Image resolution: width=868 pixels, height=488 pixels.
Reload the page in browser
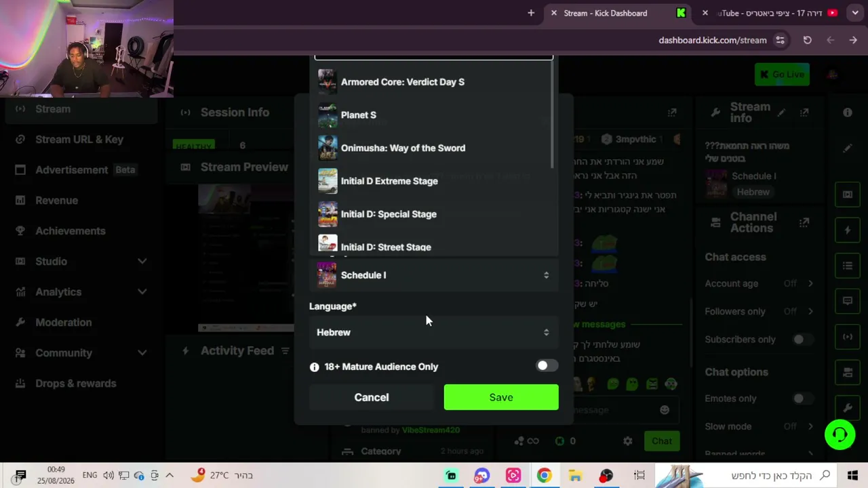tap(807, 40)
